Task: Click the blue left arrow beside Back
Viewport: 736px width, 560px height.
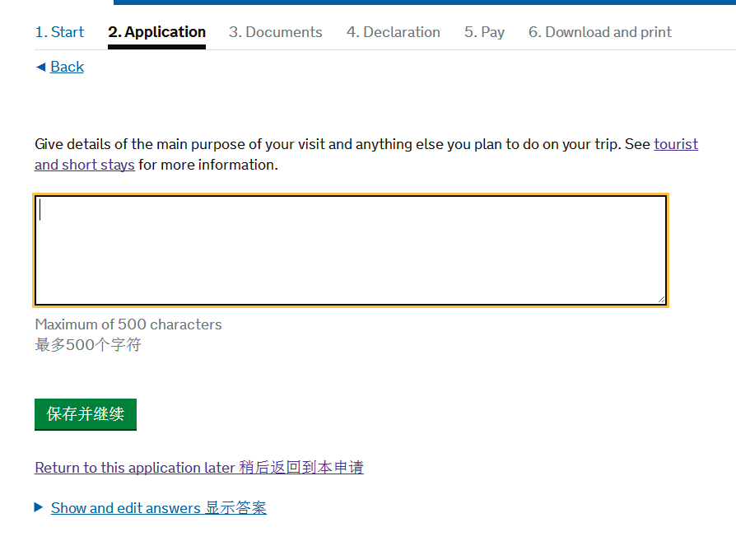Action: click(x=40, y=67)
